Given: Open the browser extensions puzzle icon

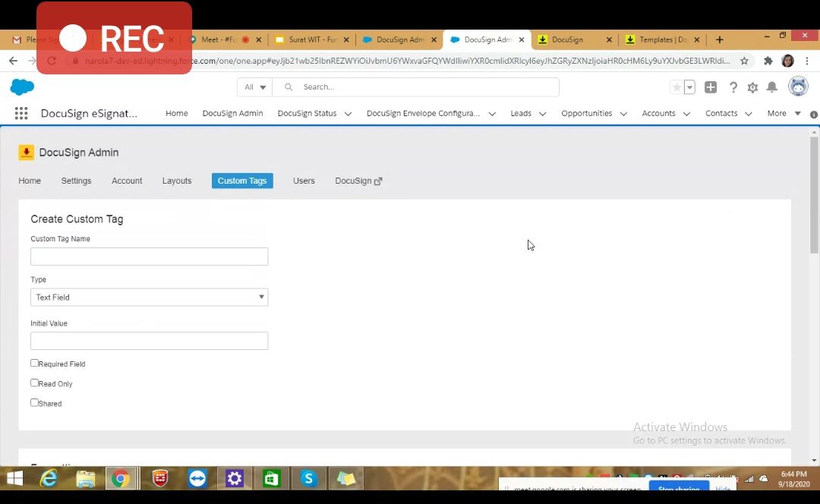Looking at the screenshot, I should pyautogui.click(x=768, y=61).
